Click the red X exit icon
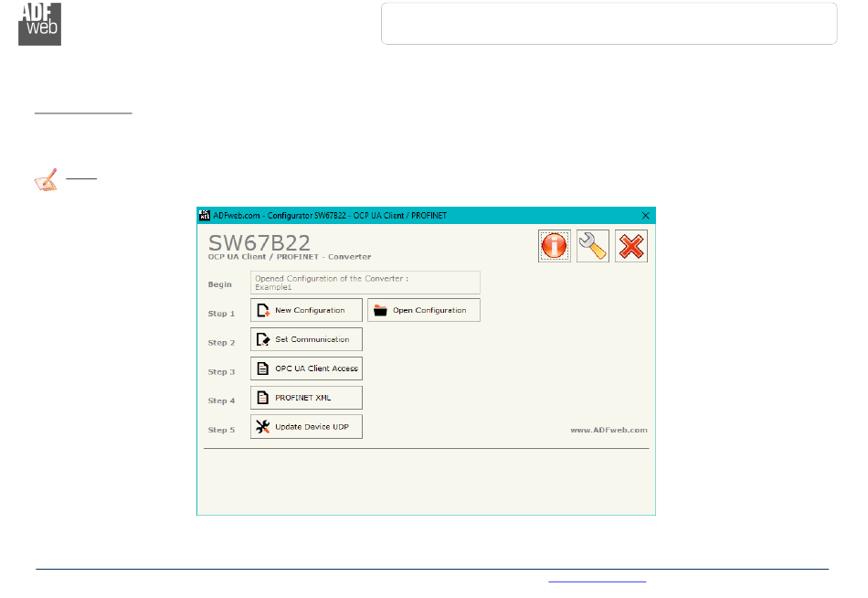 (631, 246)
